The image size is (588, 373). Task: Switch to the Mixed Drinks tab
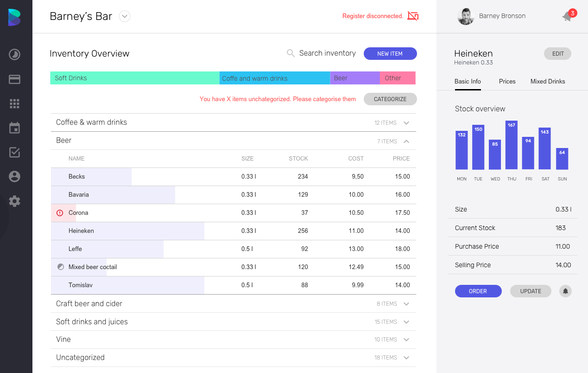(x=547, y=82)
